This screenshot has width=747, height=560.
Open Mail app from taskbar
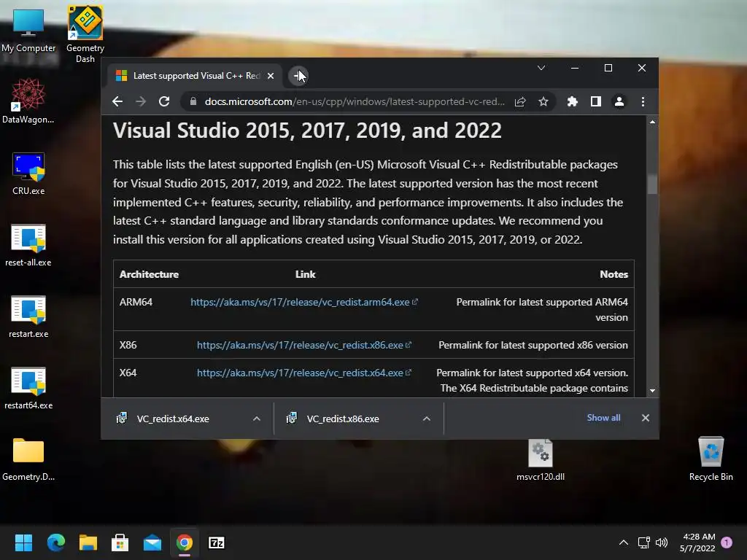click(x=152, y=542)
